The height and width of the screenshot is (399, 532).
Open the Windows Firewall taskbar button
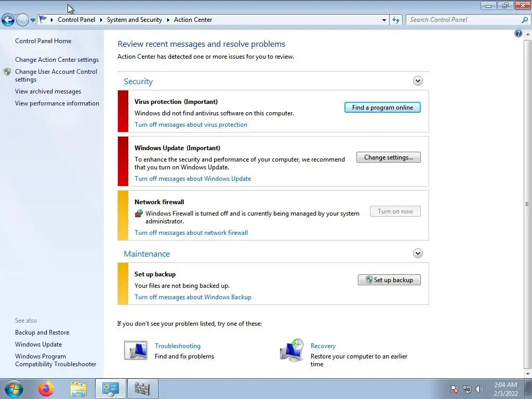pyautogui.click(x=142, y=389)
